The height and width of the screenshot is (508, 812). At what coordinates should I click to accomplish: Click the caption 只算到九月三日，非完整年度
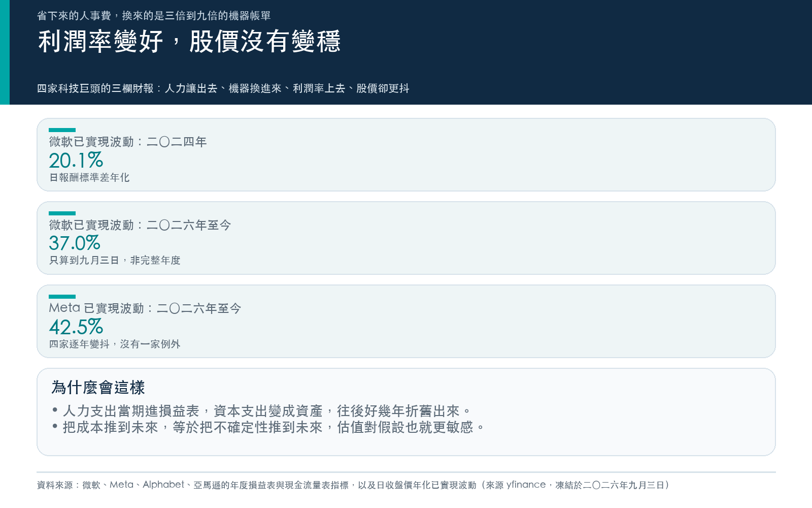pyautogui.click(x=115, y=260)
